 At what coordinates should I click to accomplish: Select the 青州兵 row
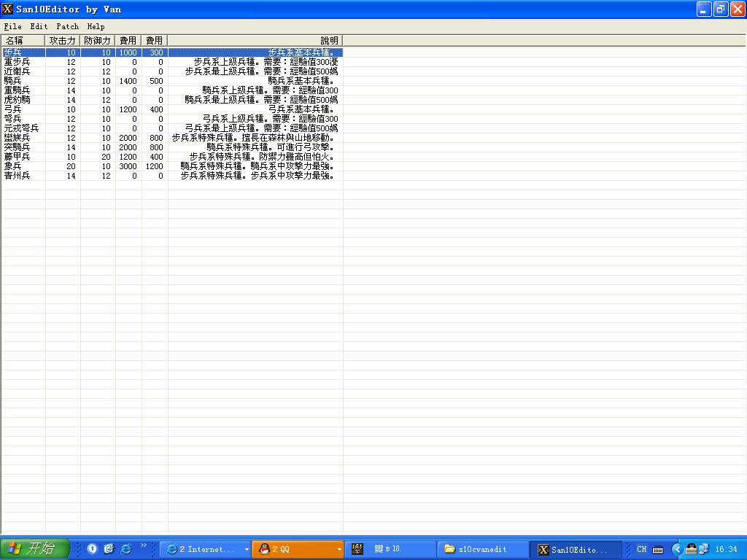click(x=172, y=176)
